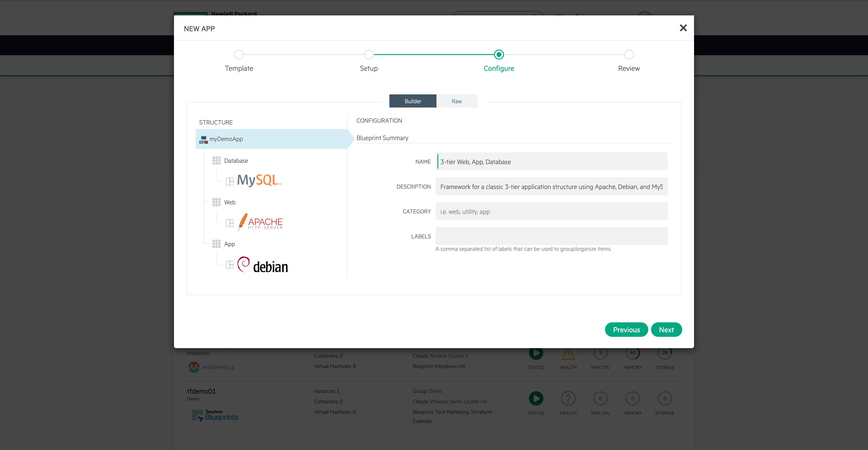Select the Database tier
Image resolution: width=868 pixels, height=450 pixels.
pyautogui.click(x=236, y=161)
